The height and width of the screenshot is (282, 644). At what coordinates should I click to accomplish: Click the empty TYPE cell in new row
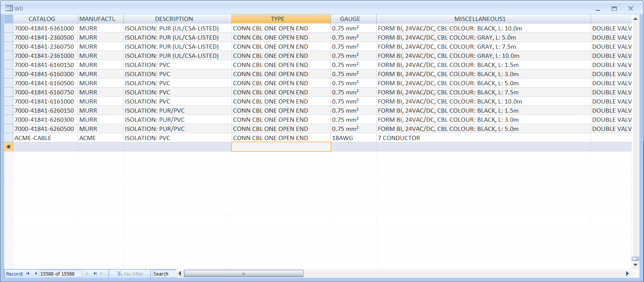pos(281,147)
